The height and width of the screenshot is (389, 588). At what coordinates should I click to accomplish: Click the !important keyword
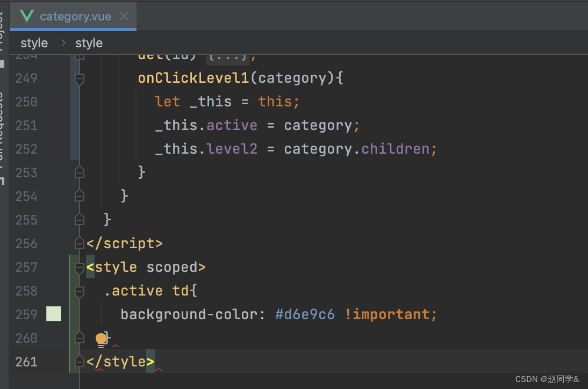click(x=386, y=314)
